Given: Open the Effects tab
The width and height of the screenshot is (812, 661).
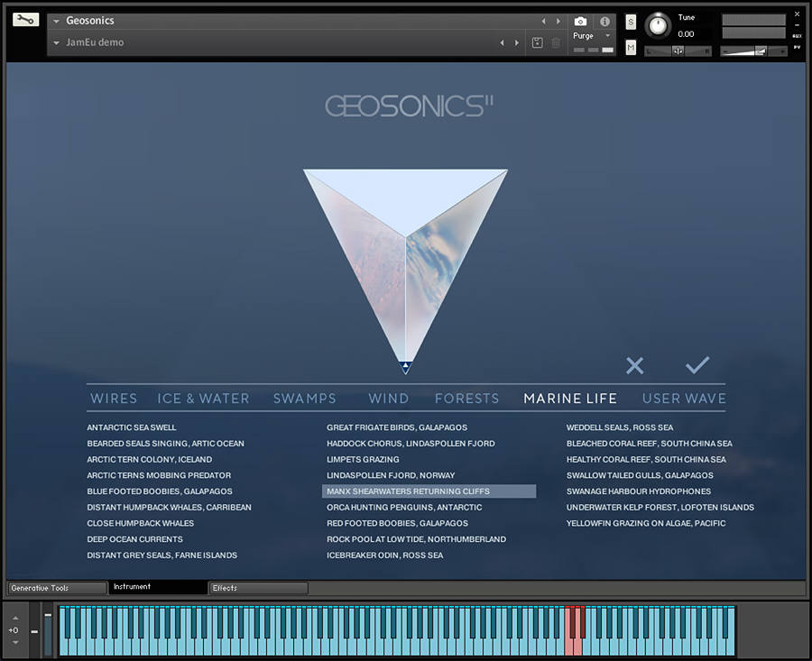Looking at the screenshot, I should tap(258, 588).
